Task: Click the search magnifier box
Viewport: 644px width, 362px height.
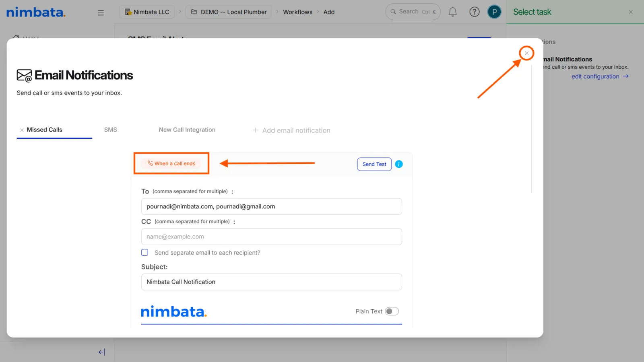Action: 413,12
